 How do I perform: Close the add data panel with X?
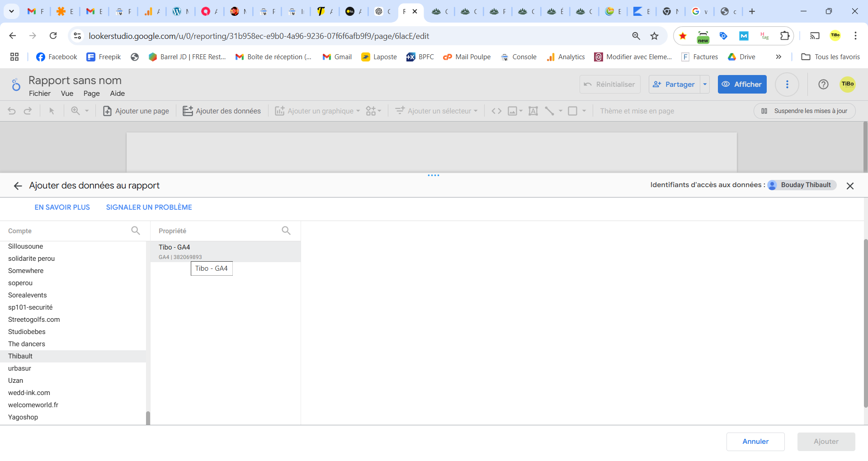(850, 186)
